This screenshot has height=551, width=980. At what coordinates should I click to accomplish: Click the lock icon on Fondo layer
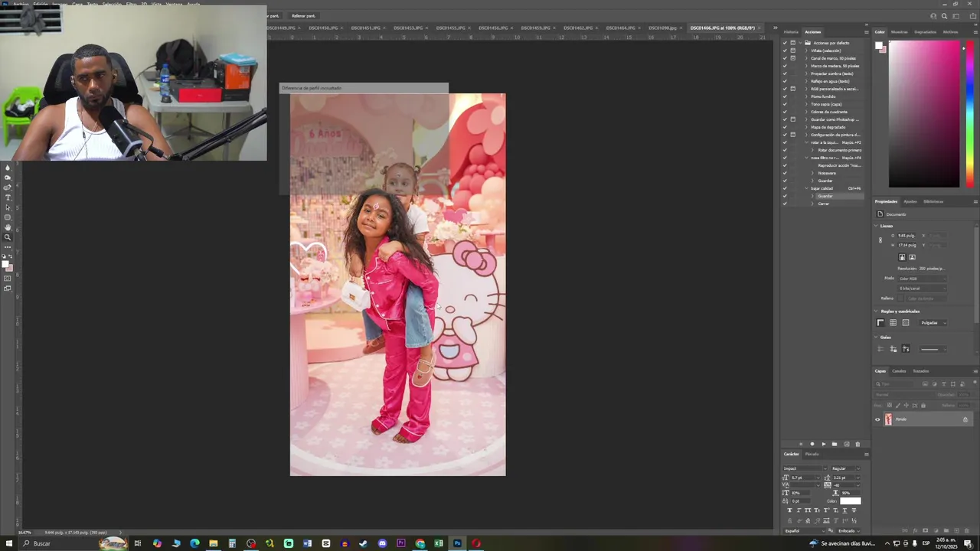(x=965, y=419)
